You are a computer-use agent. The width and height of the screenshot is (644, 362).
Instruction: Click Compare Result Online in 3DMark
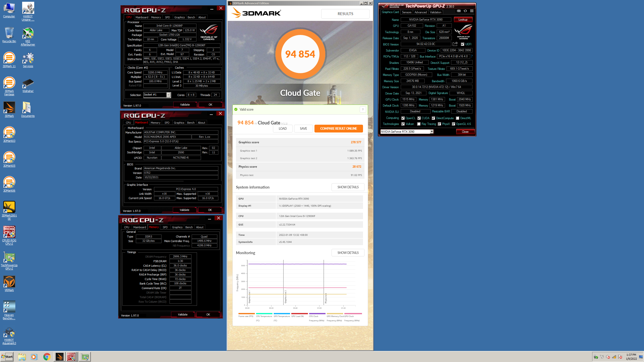[x=339, y=128]
